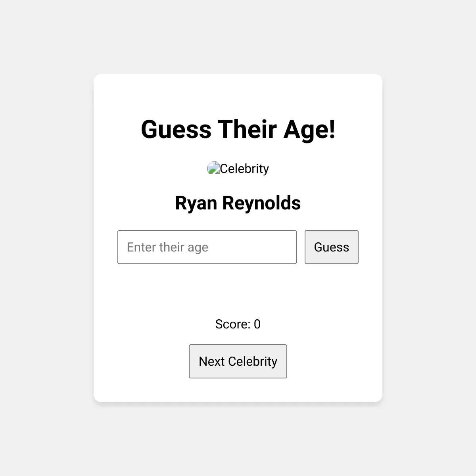Click the word Next on the bottom button
Screen dimensions: 476x476
click(x=211, y=361)
